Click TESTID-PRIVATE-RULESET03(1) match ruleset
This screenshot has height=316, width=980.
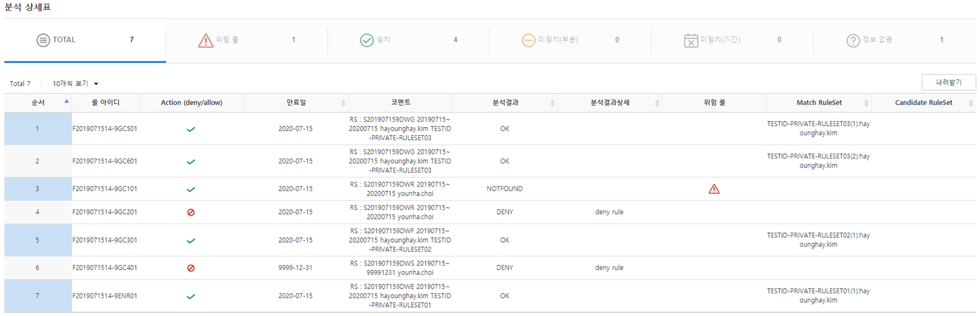coord(818,129)
